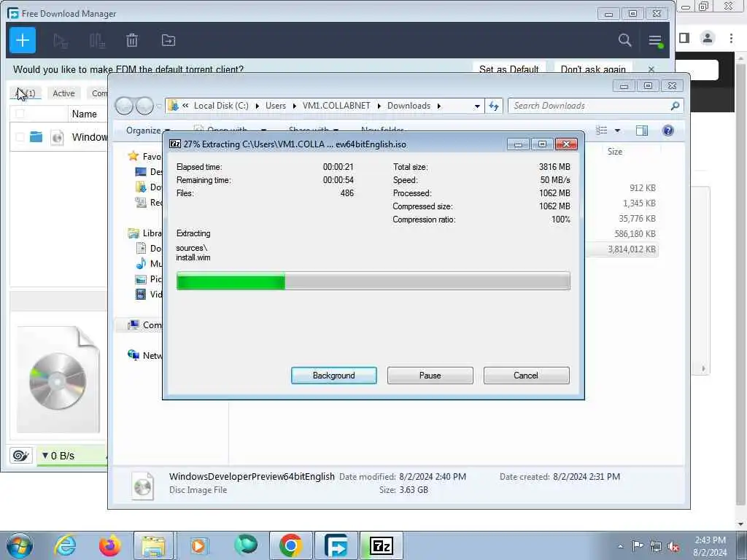Select Favorites in Explorer navigation pane
Image resolution: width=747 pixels, height=560 pixels.
[145, 156]
